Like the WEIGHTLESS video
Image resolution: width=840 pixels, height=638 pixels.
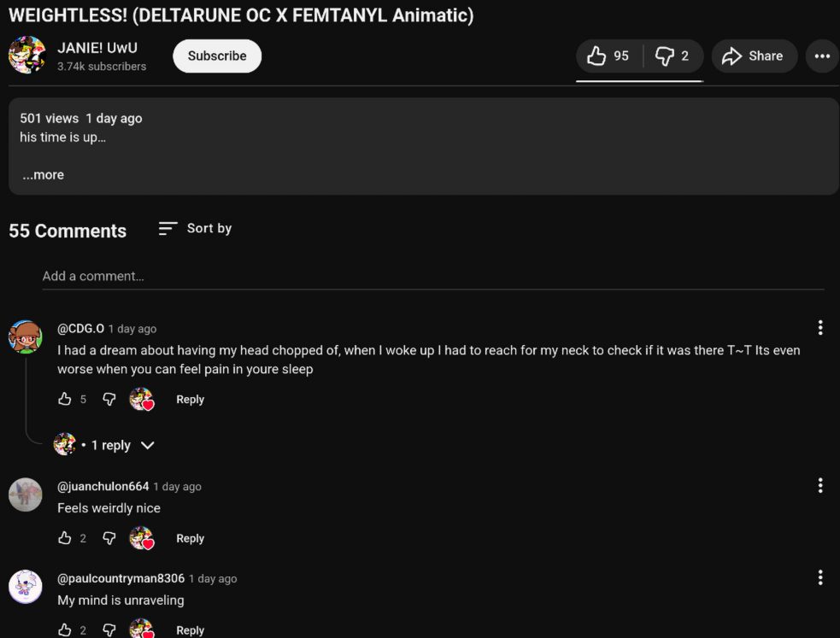pyautogui.click(x=608, y=56)
